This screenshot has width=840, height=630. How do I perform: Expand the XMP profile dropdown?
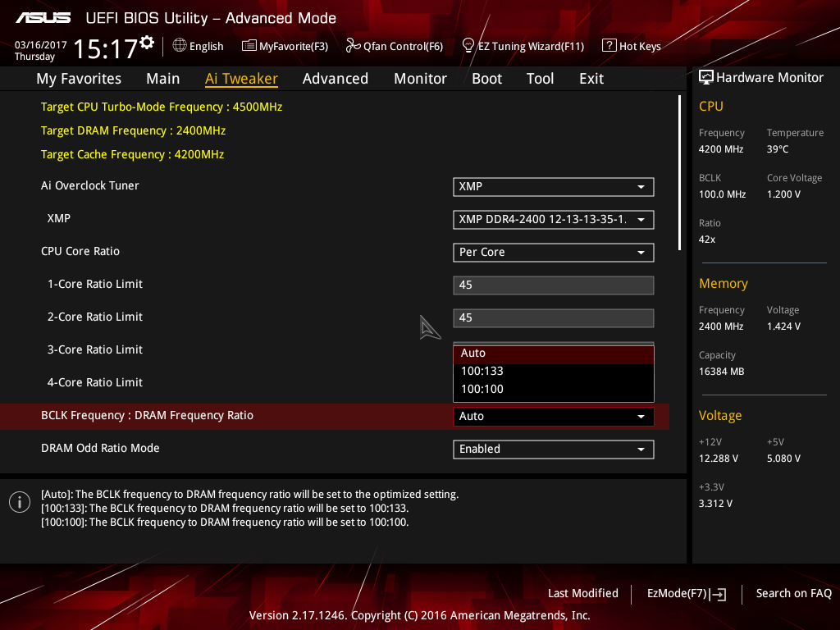(554, 220)
